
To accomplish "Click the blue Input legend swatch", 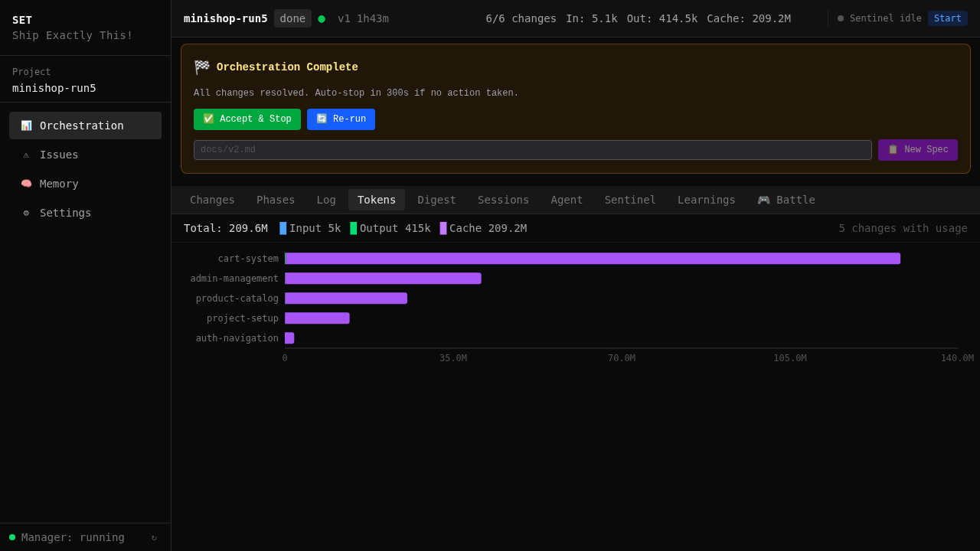I will [283, 228].
